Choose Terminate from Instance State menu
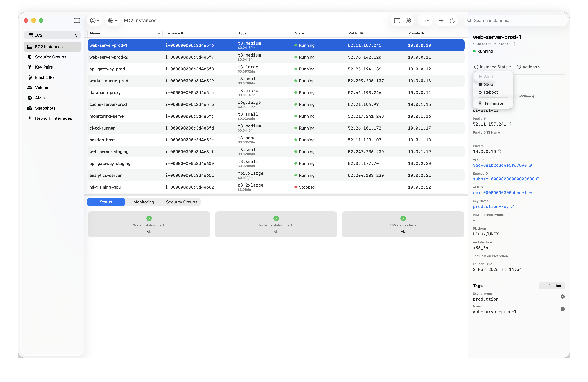The height and width of the screenshot is (382, 588). click(493, 103)
